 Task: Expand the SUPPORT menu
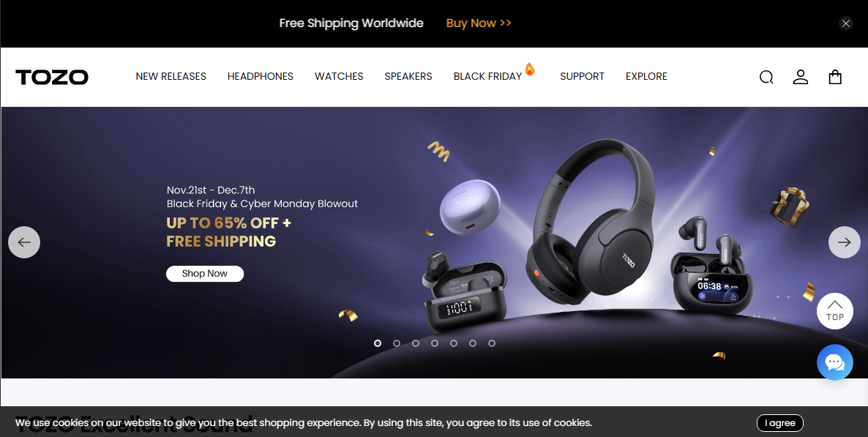coord(582,76)
